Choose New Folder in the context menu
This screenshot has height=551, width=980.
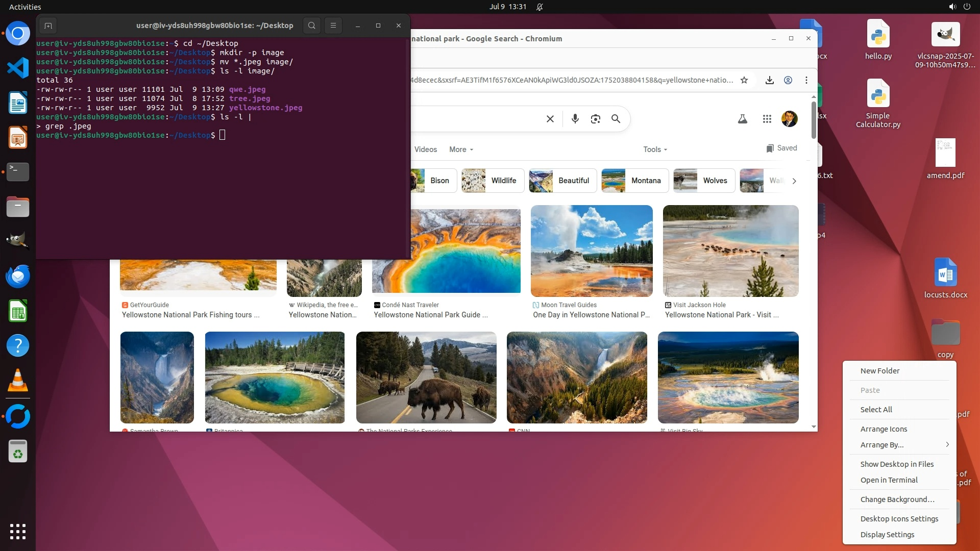click(x=880, y=371)
